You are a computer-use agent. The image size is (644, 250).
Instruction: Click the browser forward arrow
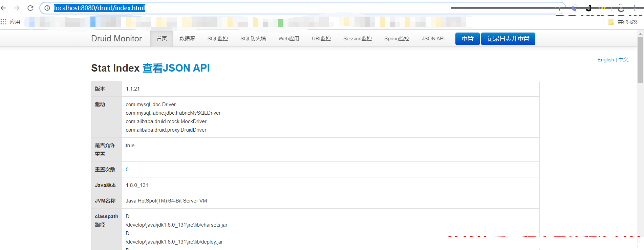tap(17, 8)
